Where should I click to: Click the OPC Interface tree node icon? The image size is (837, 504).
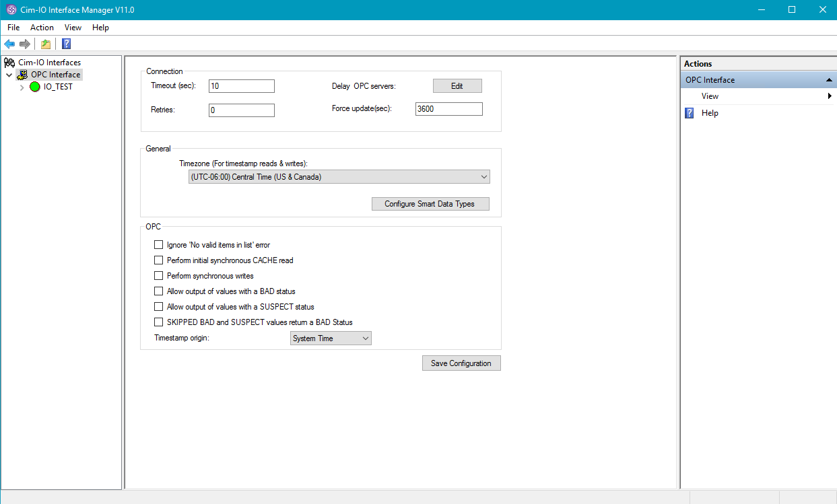(22, 75)
